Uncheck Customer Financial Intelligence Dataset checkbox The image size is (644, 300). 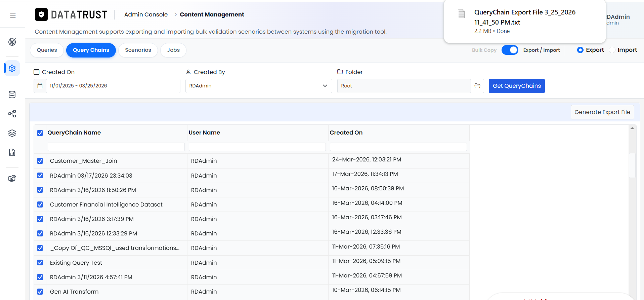click(x=40, y=204)
